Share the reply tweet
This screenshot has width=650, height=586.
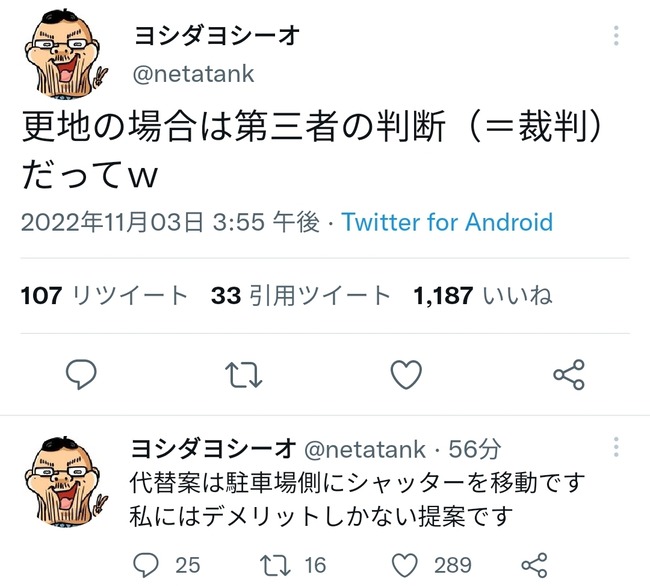pyautogui.click(x=535, y=564)
